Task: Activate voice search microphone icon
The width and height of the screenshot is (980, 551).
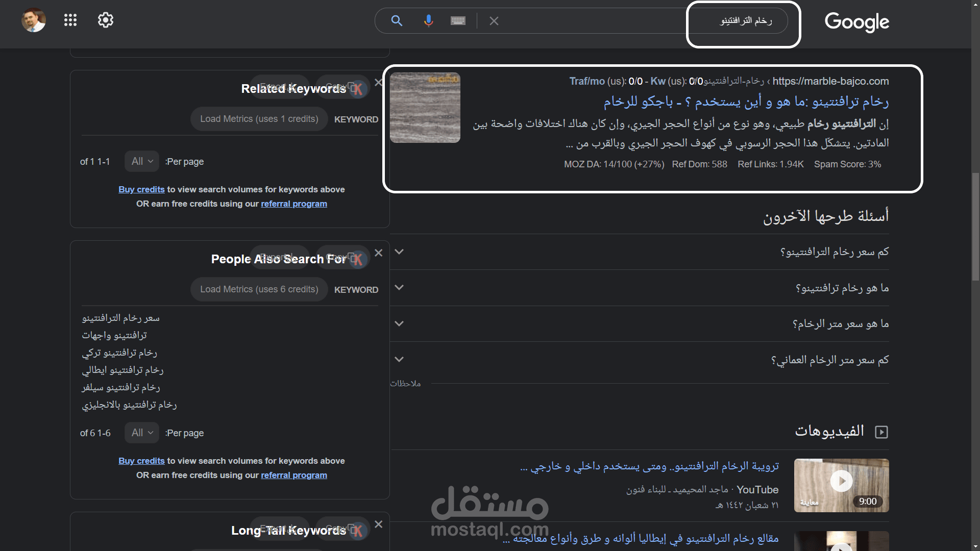Action: 428,21
